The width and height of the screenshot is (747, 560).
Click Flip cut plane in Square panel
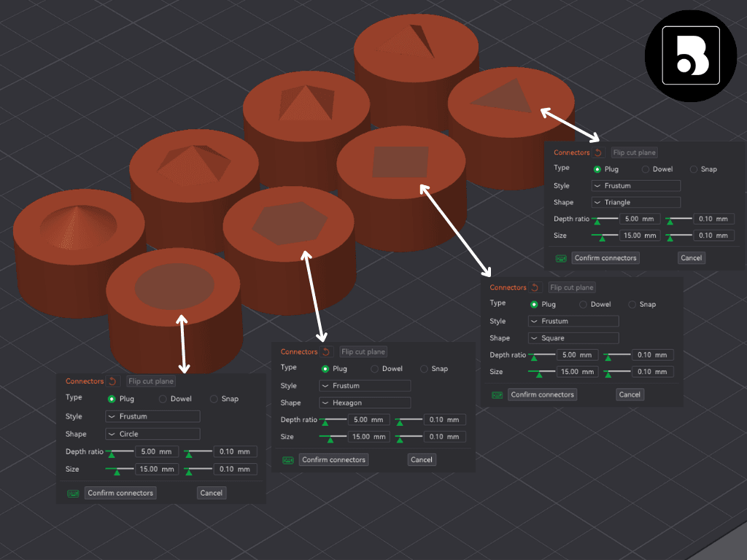click(x=572, y=287)
